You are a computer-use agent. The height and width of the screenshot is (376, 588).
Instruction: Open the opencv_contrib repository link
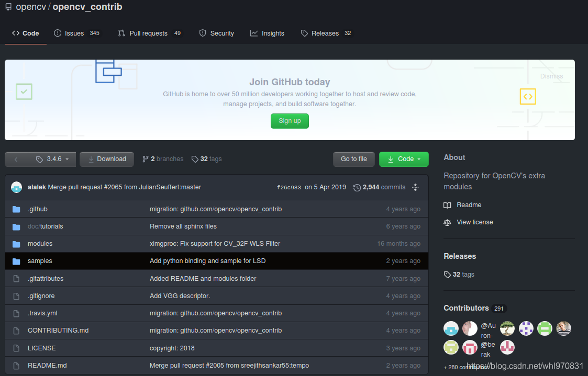coord(87,7)
